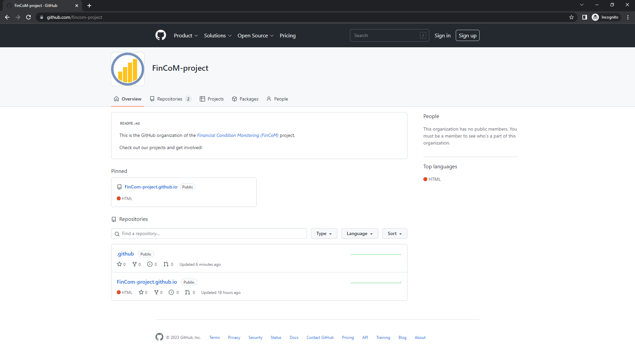Click the footer GitHub logo
Screen dimensions: 635x364
159,337
